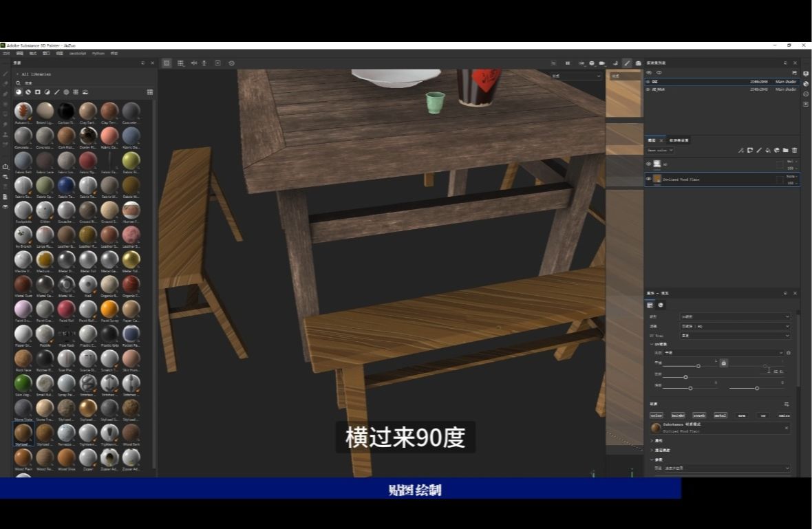
Task: Click the Add fill layer icon
Action: 767,150
